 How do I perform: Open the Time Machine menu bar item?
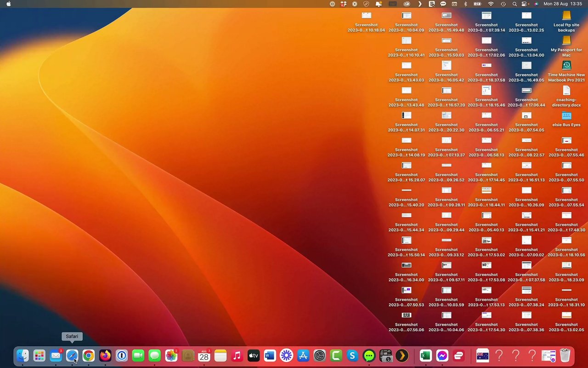pos(503,4)
